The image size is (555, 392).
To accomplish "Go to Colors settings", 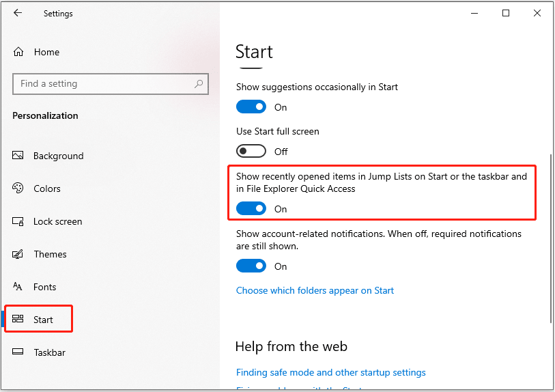I will pyautogui.click(x=47, y=188).
